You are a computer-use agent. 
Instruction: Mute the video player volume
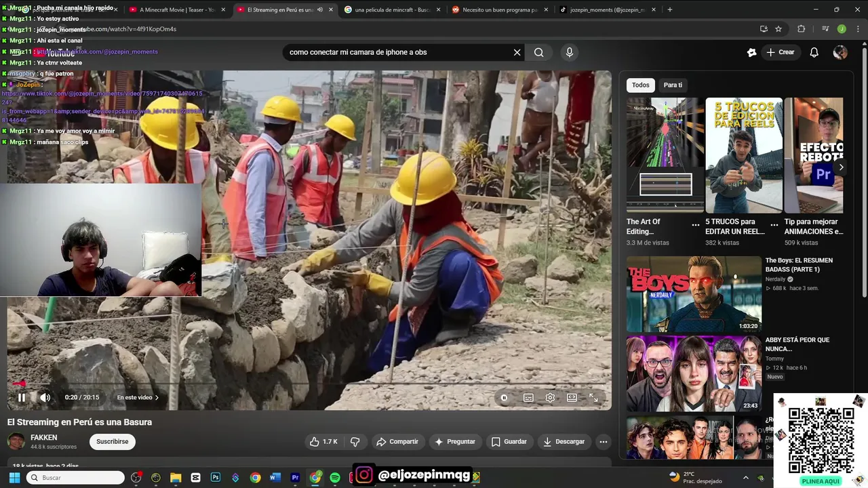point(45,398)
